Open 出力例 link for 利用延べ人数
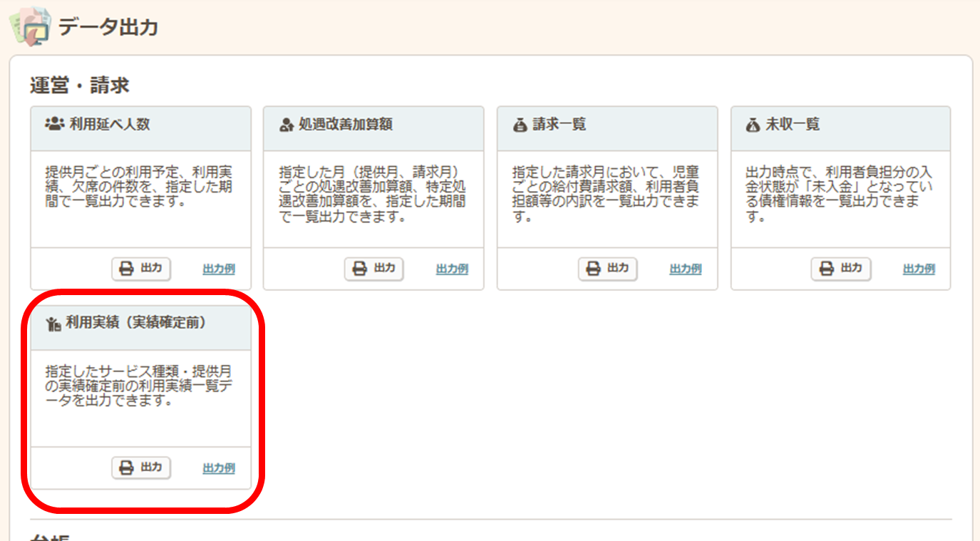The width and height of the screenshot is (980, 541). (x=219, y=269)
